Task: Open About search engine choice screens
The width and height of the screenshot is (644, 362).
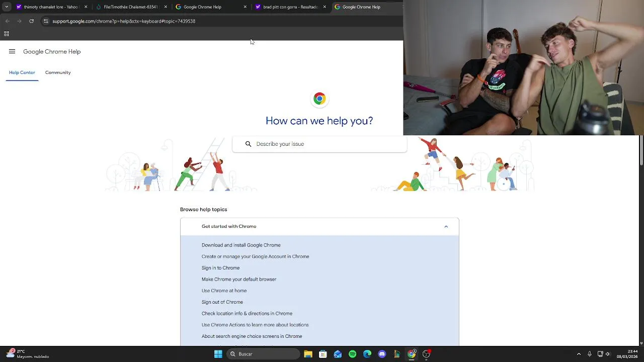Action: (x=252, y=336)
